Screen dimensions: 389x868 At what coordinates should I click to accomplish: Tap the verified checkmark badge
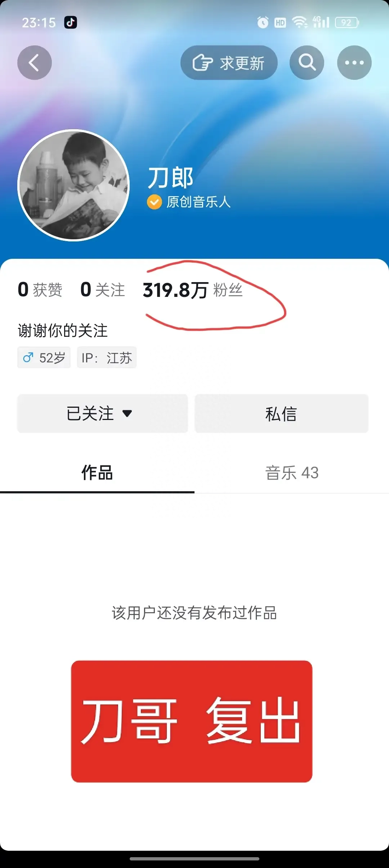click(154, 202)
